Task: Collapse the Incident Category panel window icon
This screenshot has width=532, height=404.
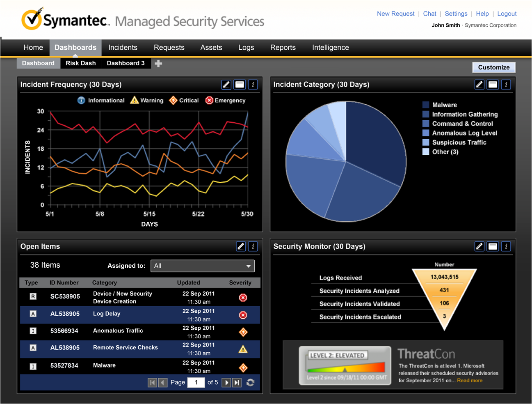Action: [x=493, y=85]
